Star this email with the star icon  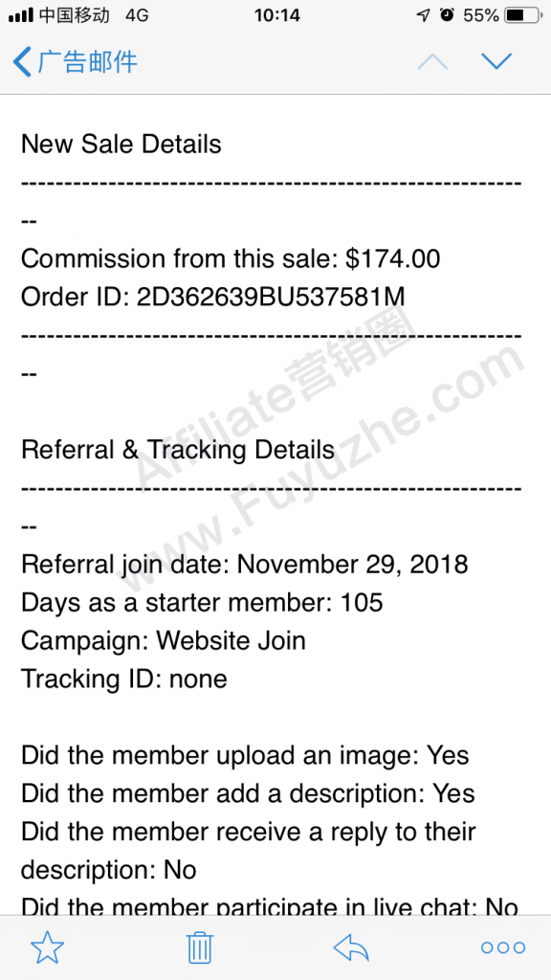click(48, 947)
